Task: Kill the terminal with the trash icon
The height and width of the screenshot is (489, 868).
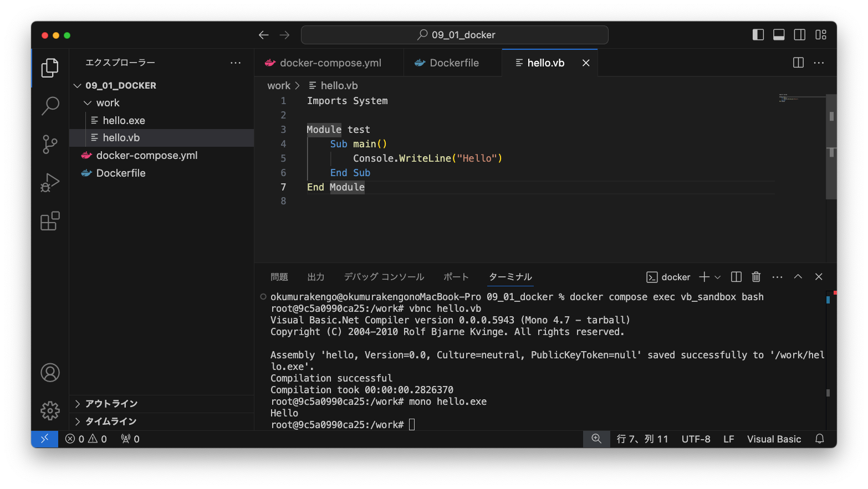Action: (x=756, y=277)
